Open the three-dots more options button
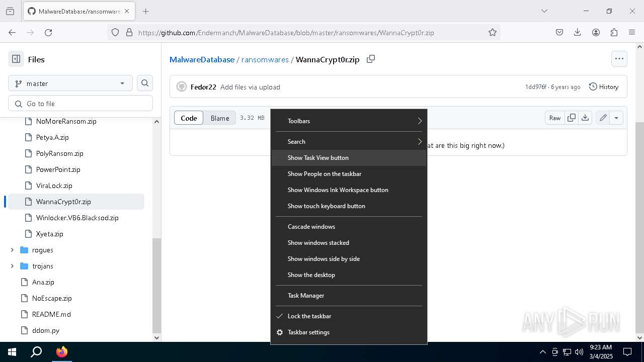This screenshot has height=362, width=644. [619, 59]
